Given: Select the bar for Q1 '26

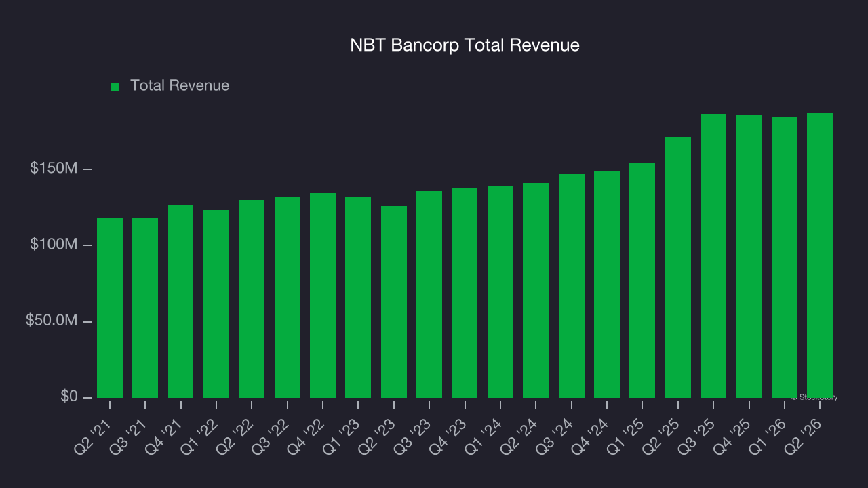Looking at the screenshot, I should click(x=785, y=258).
